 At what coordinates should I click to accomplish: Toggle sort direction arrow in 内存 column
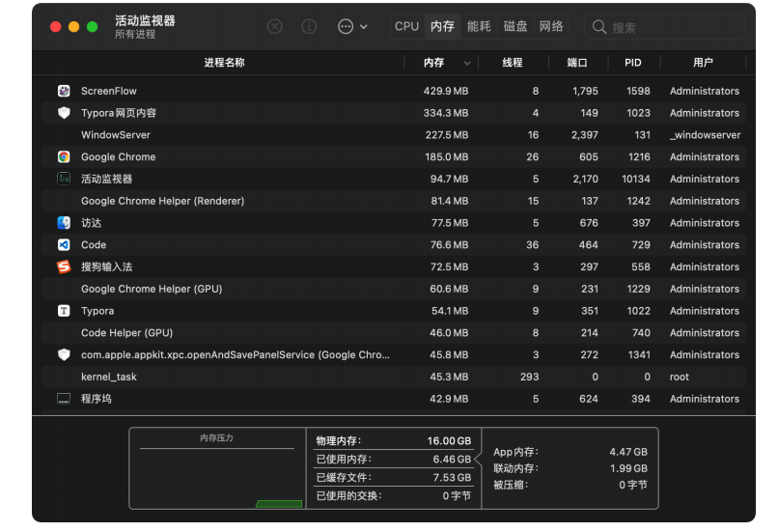(x=467, y=63)
